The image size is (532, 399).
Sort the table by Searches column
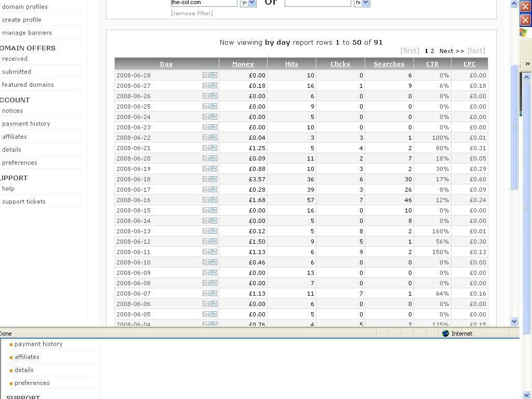point(389,64)
